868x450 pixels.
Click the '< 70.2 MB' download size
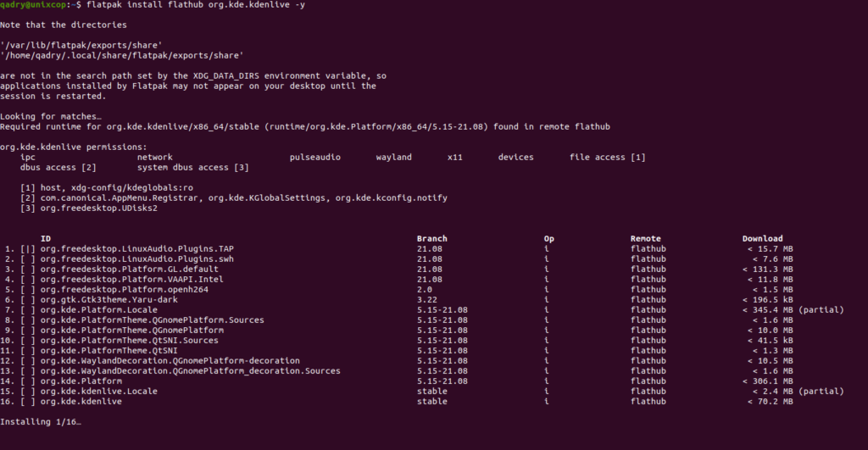point(770,402)
